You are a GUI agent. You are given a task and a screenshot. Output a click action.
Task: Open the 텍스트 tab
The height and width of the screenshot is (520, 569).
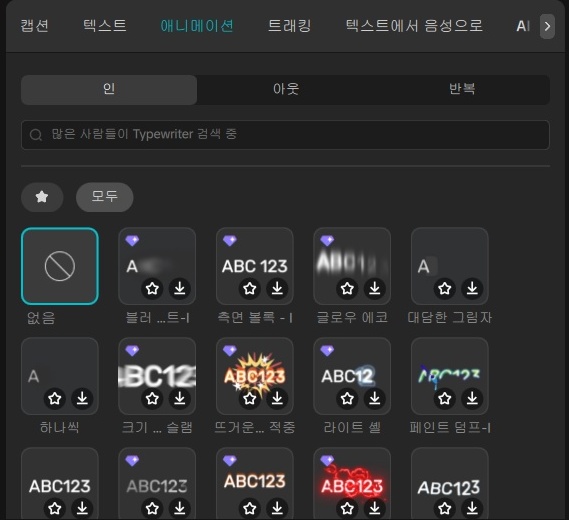pyautogui.click(x=105, y=26)
